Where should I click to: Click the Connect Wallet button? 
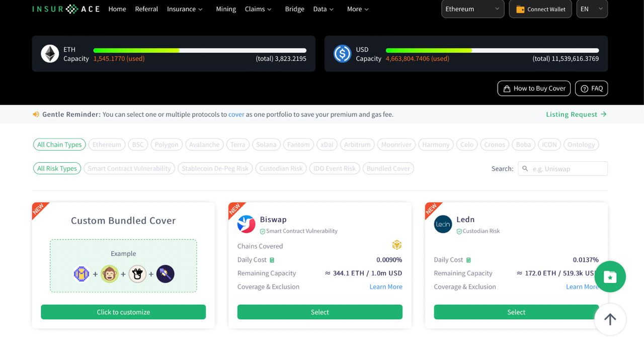coord(540,9)
